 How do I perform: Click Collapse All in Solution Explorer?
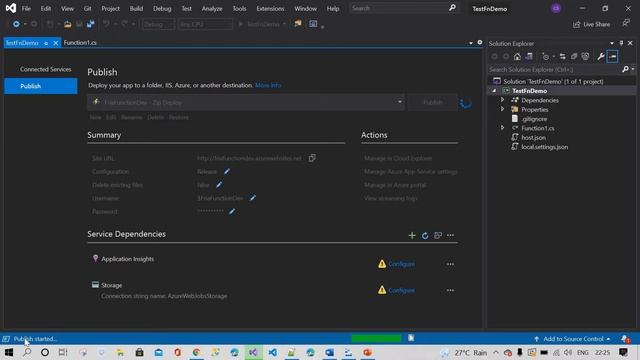click(x=574, y=56)
